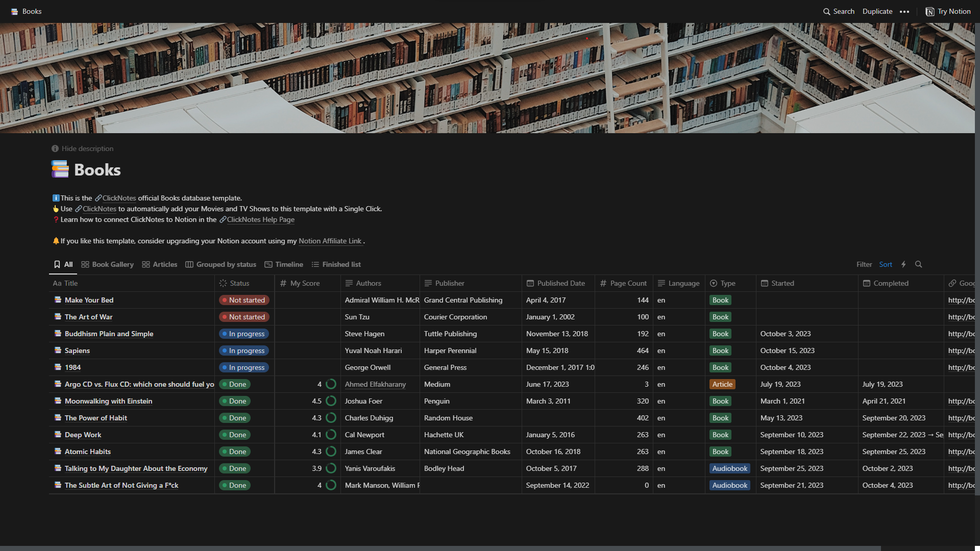Click the Authors column header
This screenshot has width=980, height=551.
[380, 283]
